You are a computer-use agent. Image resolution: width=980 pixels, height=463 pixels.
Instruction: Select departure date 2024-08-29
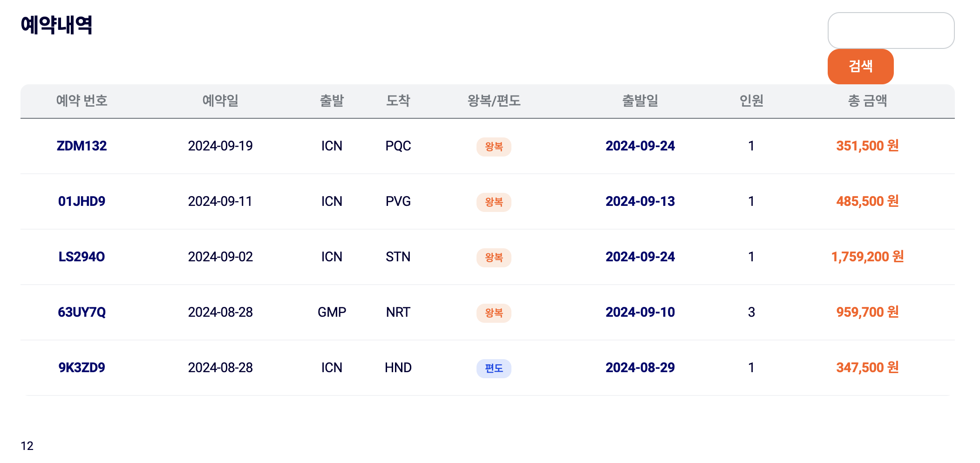(x=640, y=368)
